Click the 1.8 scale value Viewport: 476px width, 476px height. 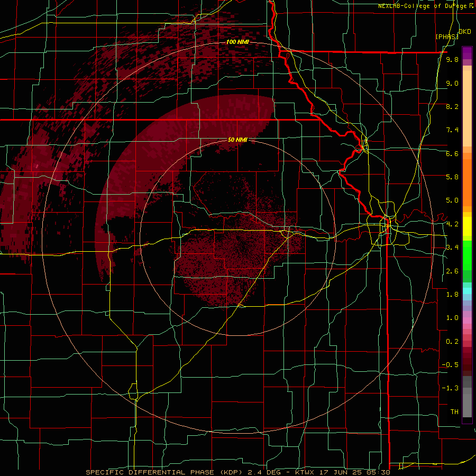(x=452, y=295)
